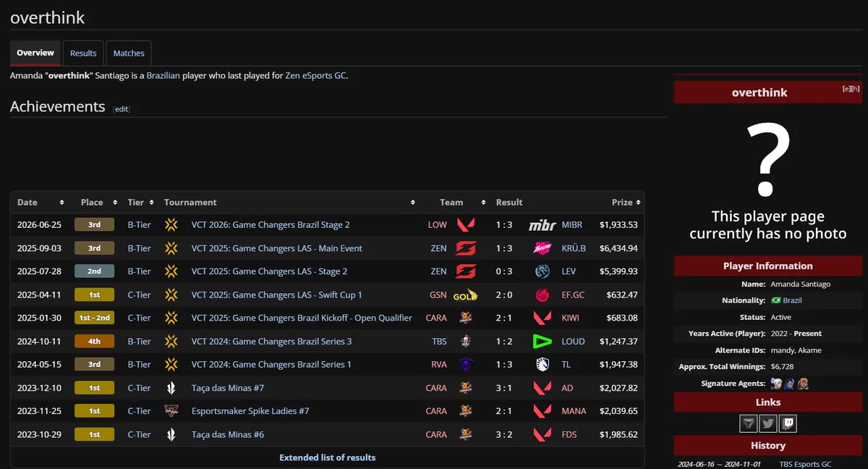Click the EF.GC opponent logo

click(x=542, y=295)
